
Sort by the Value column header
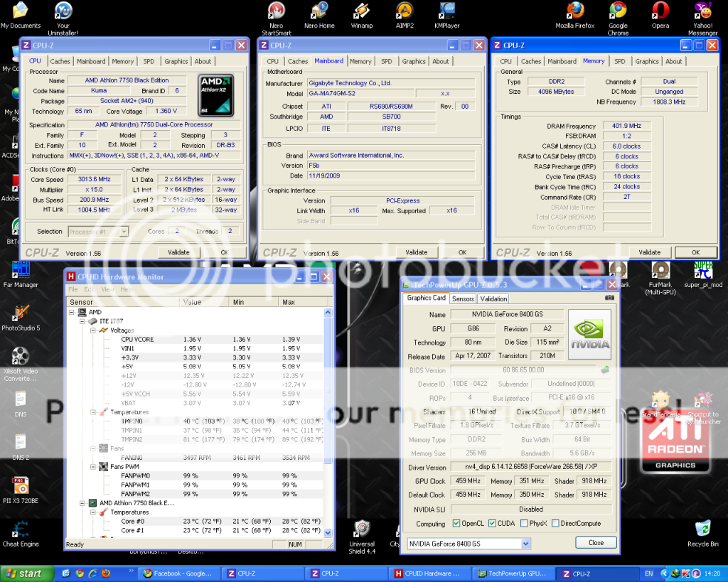204,302
